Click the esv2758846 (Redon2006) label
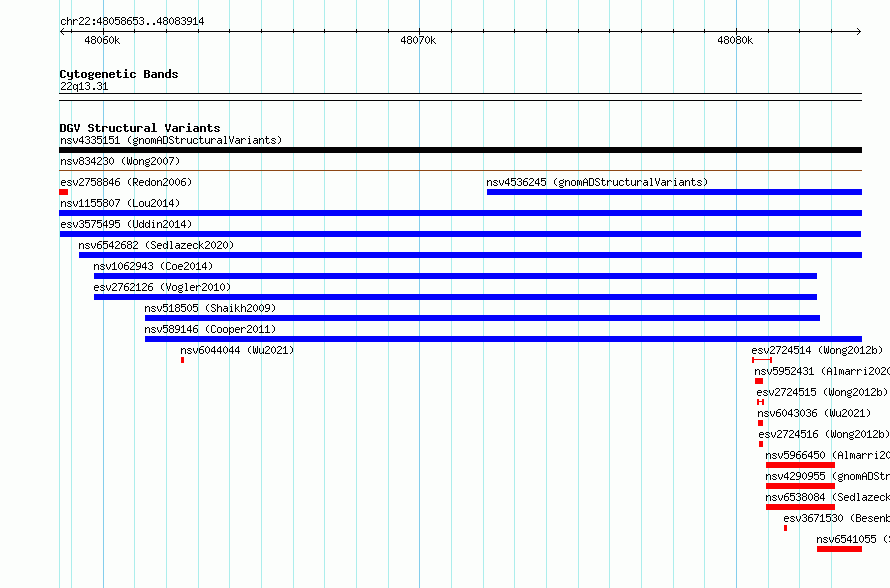 [x=126, y=182]
